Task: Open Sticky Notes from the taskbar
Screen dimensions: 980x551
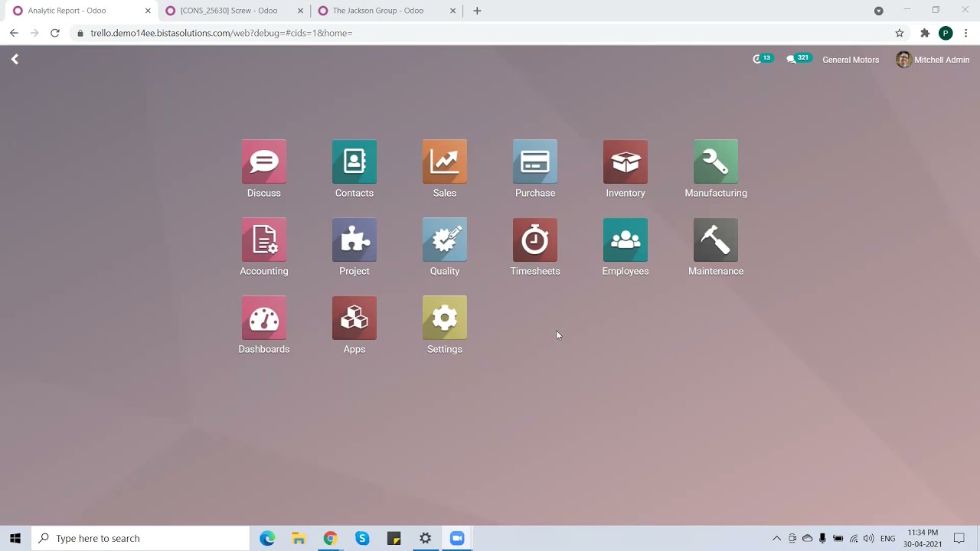Action: pyautogui.click(x=394, y=538)
